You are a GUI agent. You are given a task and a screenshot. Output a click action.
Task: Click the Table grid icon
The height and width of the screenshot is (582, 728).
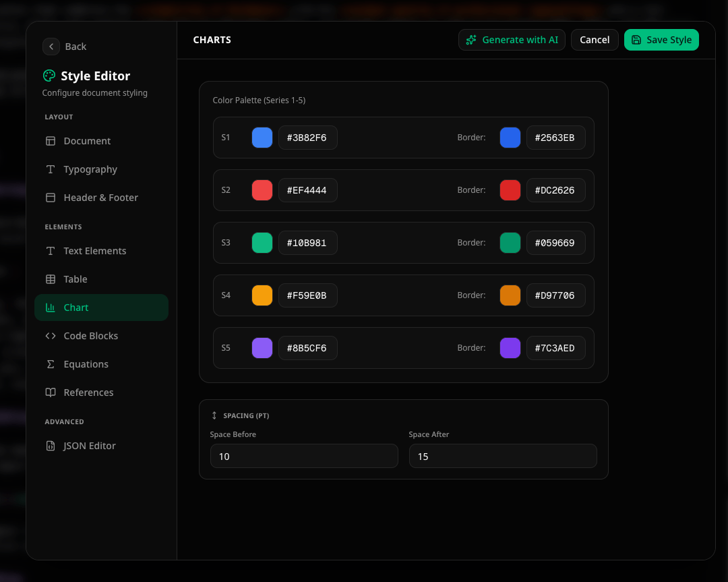click(x=51, y=280)
